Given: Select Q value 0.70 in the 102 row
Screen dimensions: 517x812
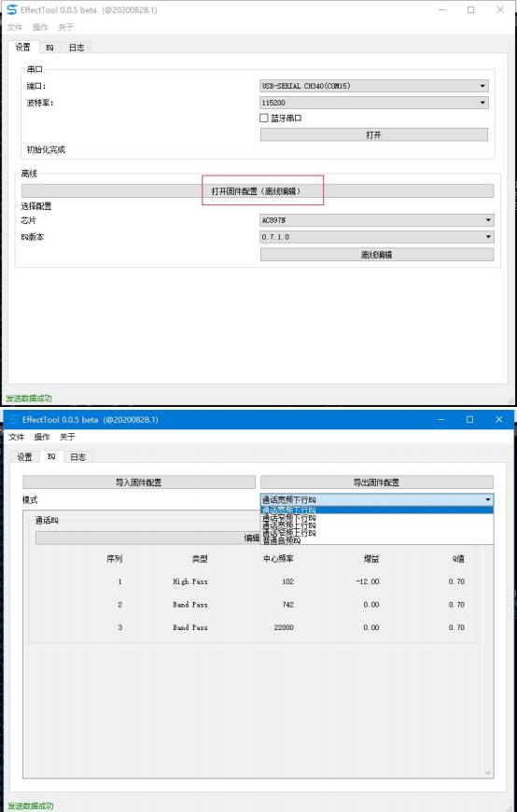Looking at the screenshot, I should click(457, 581).
